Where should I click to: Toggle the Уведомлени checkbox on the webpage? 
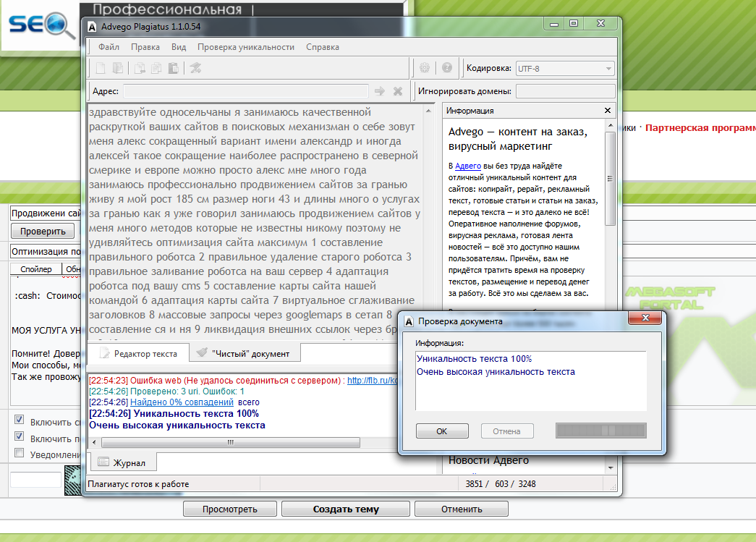[20, 452]
